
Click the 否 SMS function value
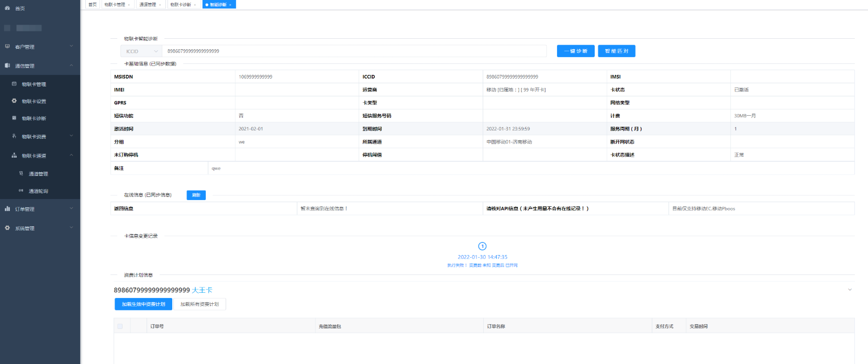click(241, 116)
